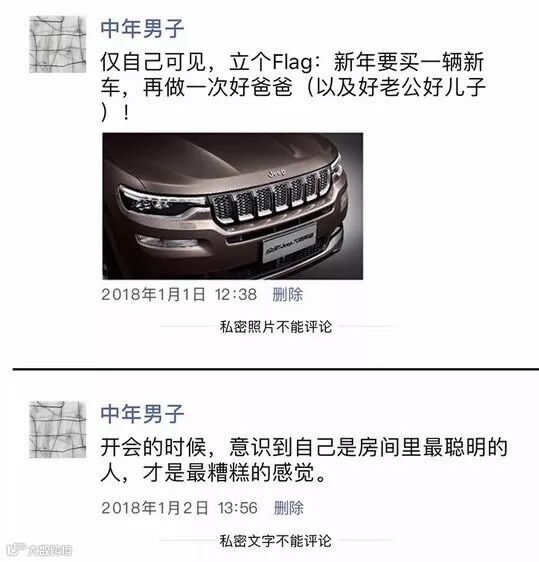The width and height of the screenshot is (539, 562).
Task: Click the license plate in the car photo
Action: coord(290,244)
